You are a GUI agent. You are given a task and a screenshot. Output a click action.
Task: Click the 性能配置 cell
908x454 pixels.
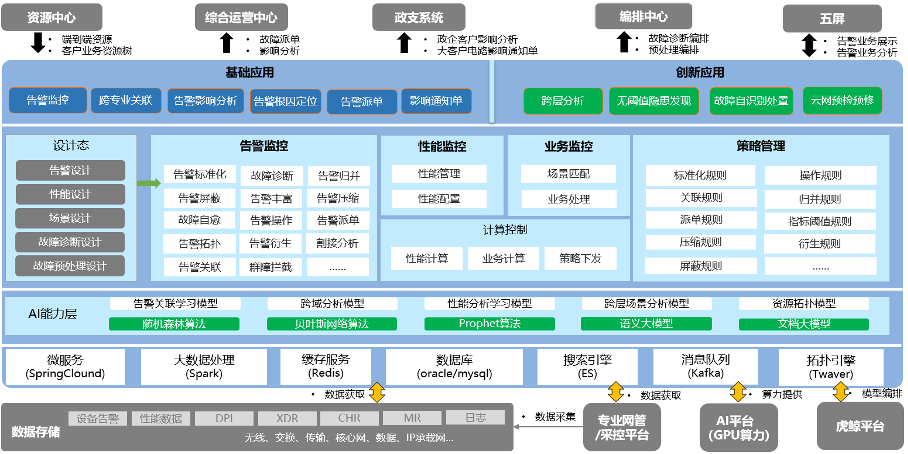439,199
